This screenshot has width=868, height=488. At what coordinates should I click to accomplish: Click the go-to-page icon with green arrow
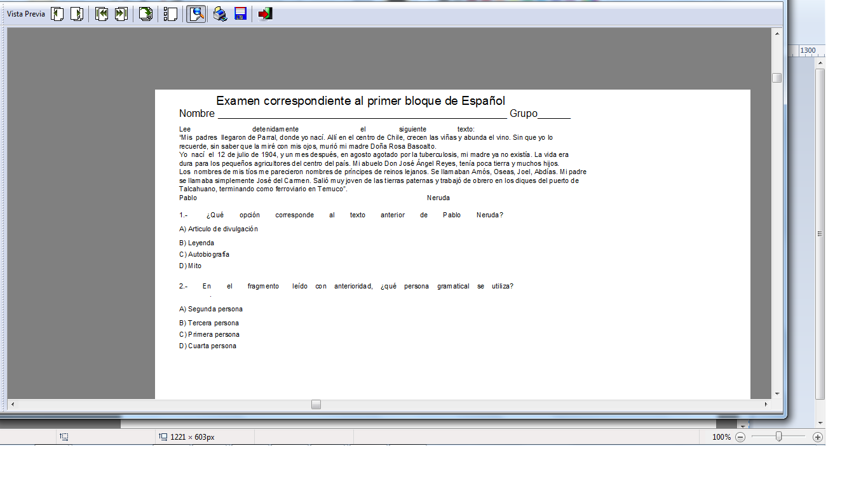pyautogui.click(x=146, y=14)
